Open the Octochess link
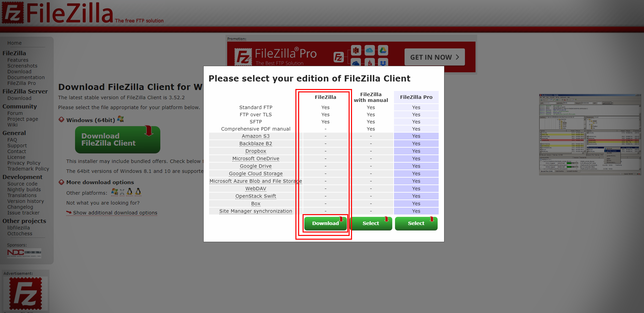 coord(20,234)
